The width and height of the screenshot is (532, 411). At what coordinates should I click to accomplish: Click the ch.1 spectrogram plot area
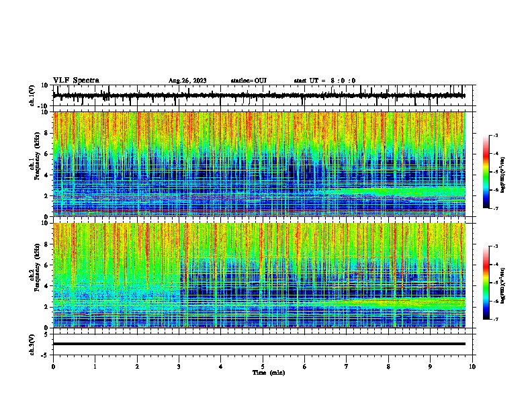coord(259,164)
